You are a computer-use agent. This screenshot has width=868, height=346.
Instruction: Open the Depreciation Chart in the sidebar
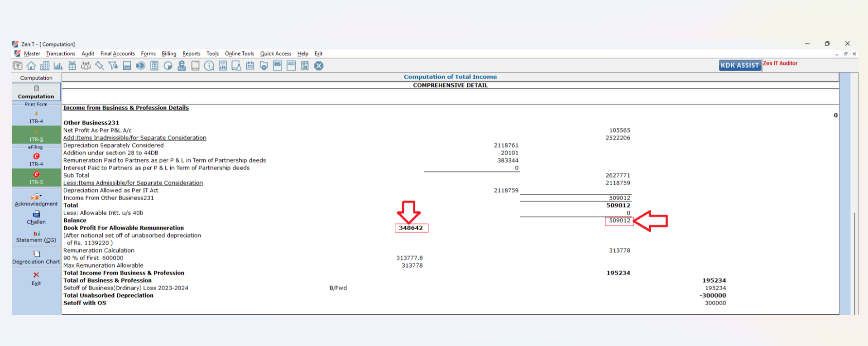point(36,257)
